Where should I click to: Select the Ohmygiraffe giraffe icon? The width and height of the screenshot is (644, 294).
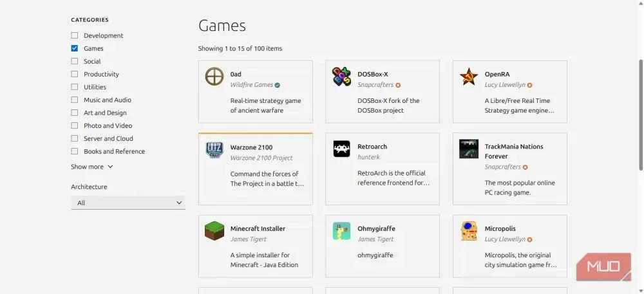(x=342, y=231)
